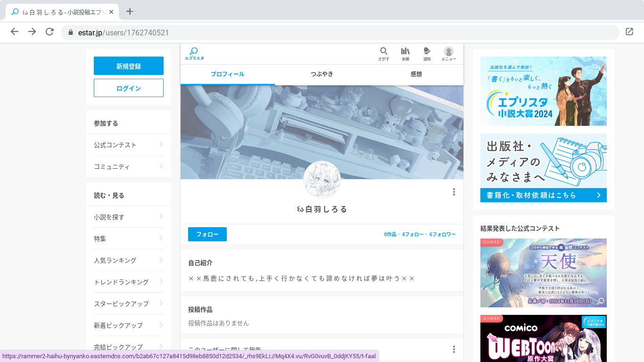Screen dimensions: 644x362
Task: Expand the 公式コンテスト sidebar entry
Action: (x=128, y=145)
